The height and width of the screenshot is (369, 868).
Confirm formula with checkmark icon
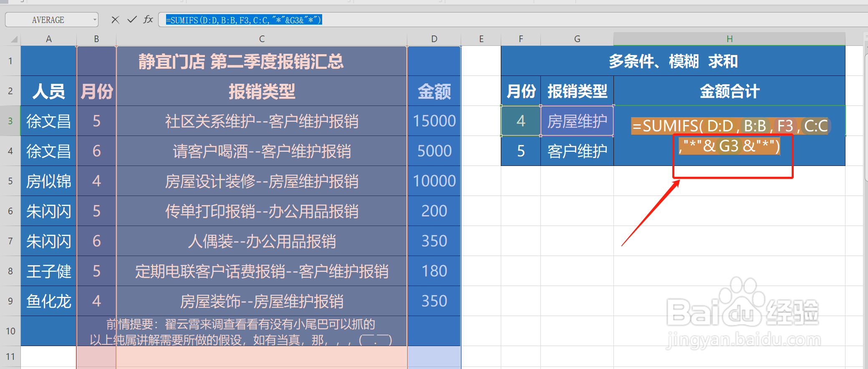[132, 20]
